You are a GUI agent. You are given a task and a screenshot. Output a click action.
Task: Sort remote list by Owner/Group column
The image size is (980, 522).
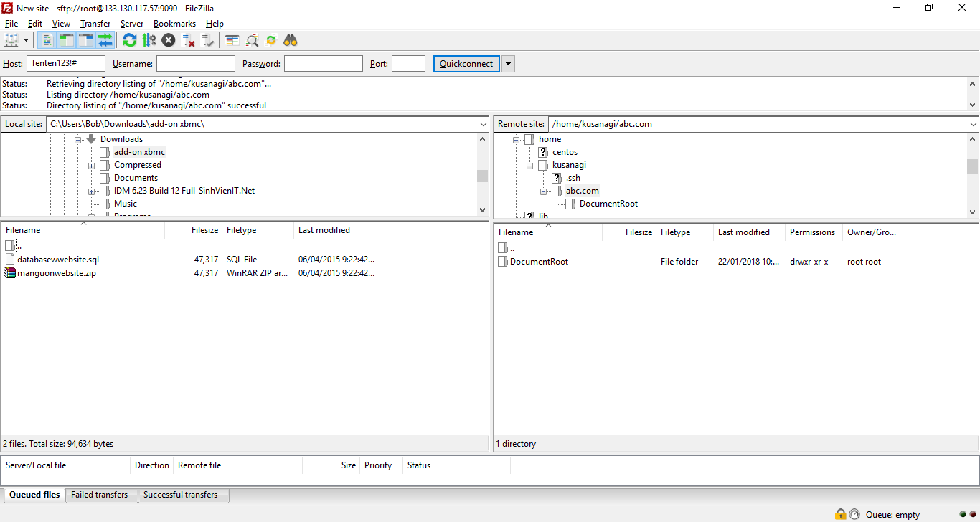click(x=871, y=232)
